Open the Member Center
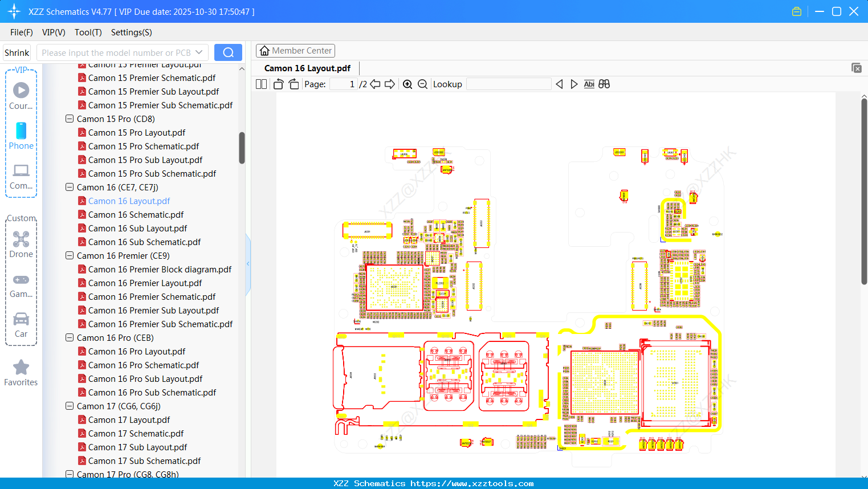This screenshot has height=489, width=868. (295, 51)
